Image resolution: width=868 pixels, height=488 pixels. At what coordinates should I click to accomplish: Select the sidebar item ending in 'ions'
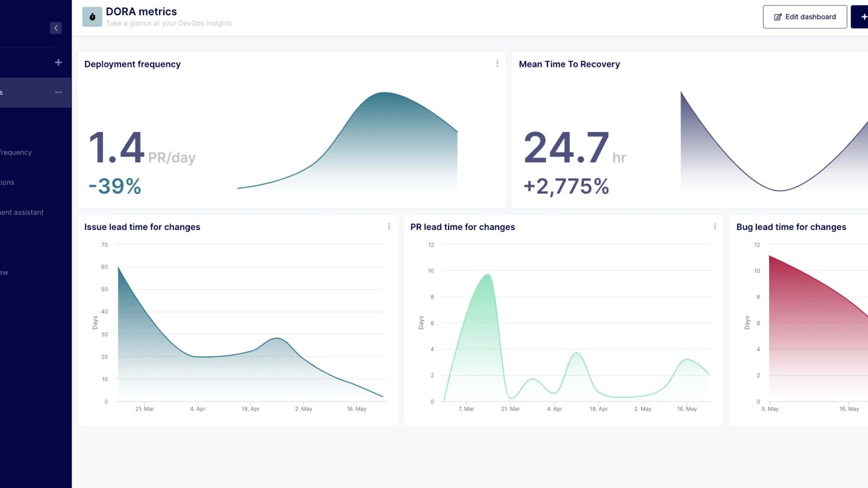(8, 182)
